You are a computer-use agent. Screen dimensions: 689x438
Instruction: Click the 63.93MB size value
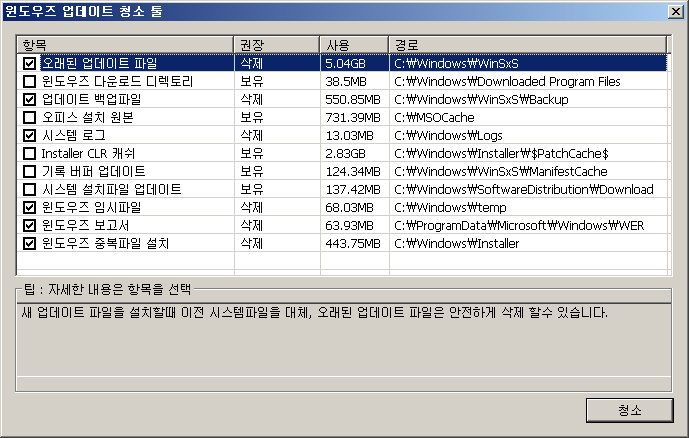click(349, 226)
